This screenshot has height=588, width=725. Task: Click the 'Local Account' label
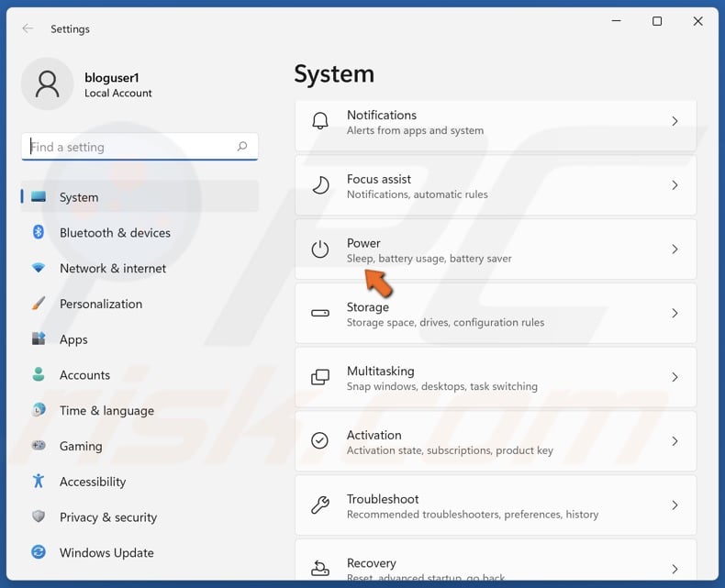(117, 93)
